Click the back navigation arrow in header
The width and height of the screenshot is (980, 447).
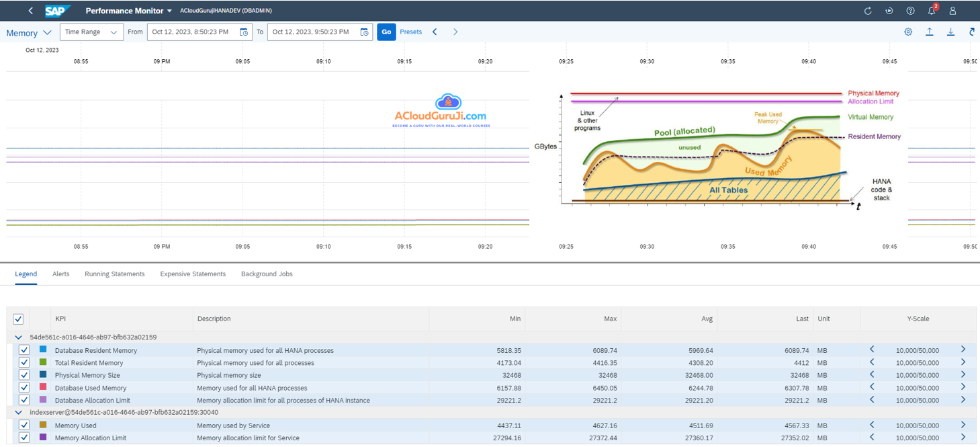coord(31,11)
